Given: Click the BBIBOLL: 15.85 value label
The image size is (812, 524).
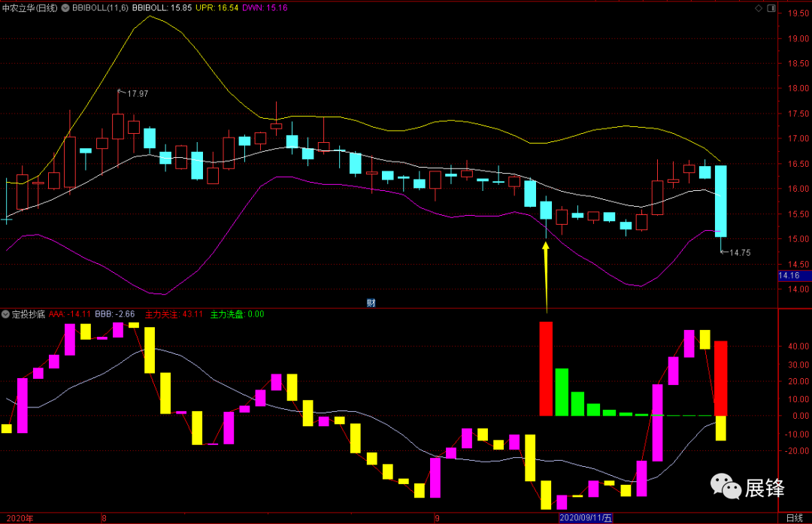Looking at the screenshot, I should [162, 8].
